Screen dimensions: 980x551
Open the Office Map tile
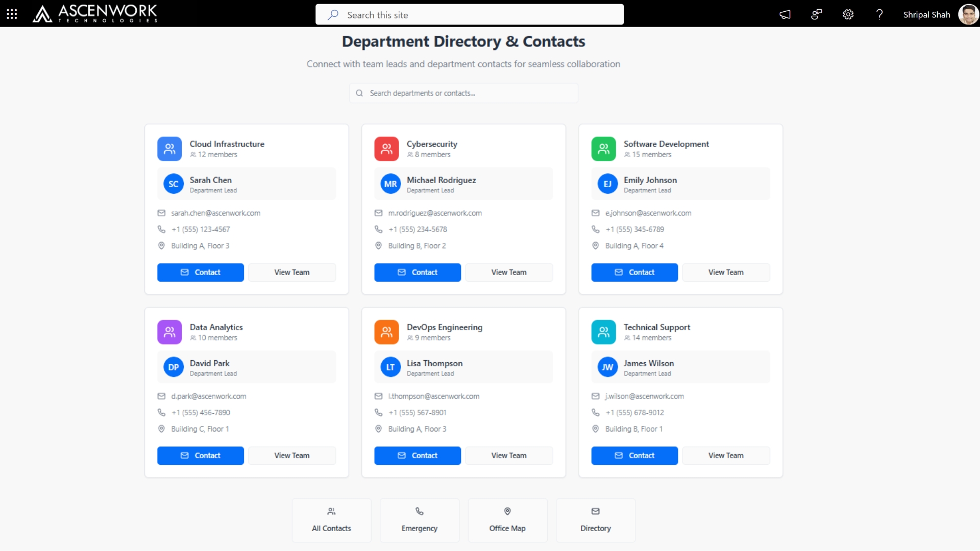coord(507,520)
